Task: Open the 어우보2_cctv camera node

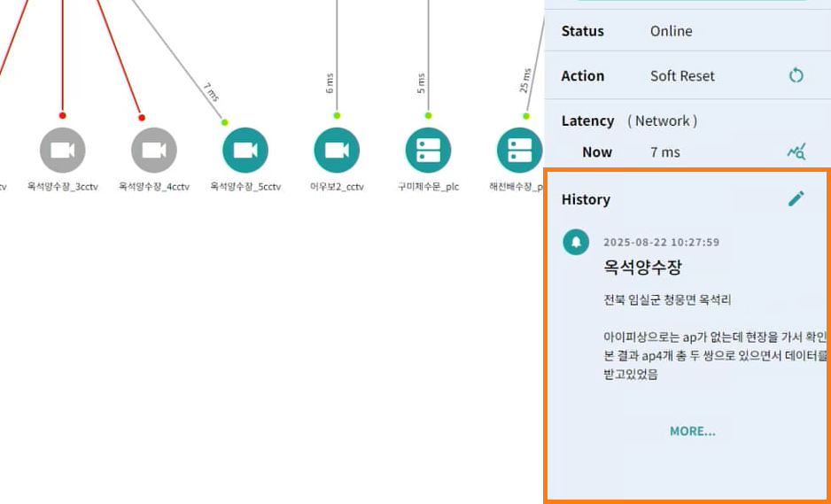Action: pos(337,150)
